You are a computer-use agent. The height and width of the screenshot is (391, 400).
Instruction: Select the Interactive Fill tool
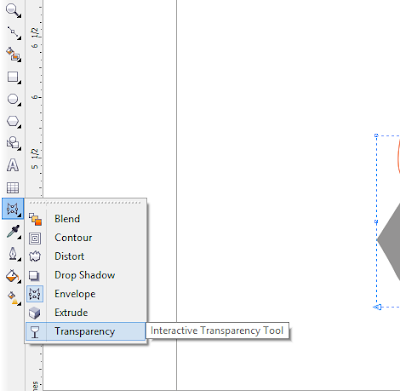(x=13, y=298)
